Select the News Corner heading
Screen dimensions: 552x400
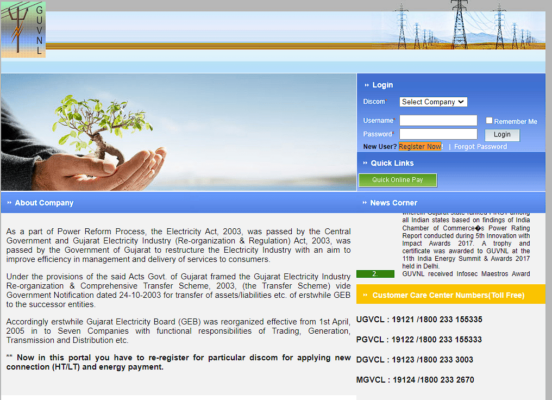coord(394,203)
